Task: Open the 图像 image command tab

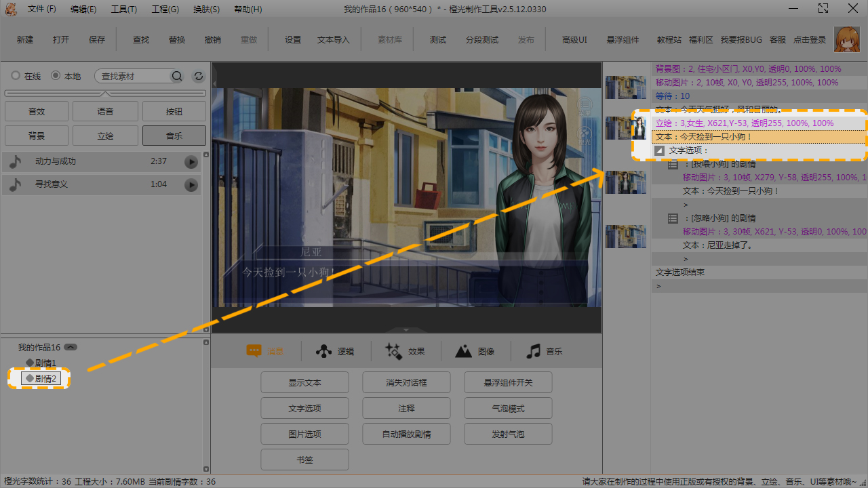Action: tap(475, 351)
